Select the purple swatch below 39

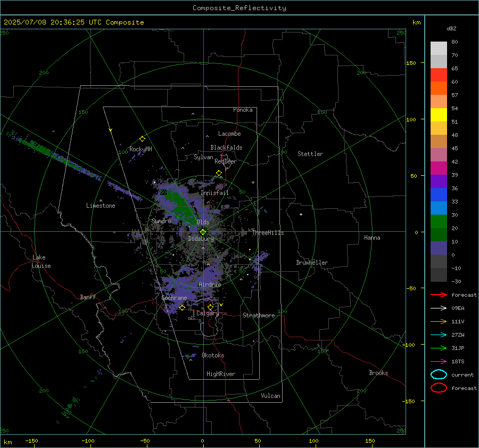(x=439, y=181)
